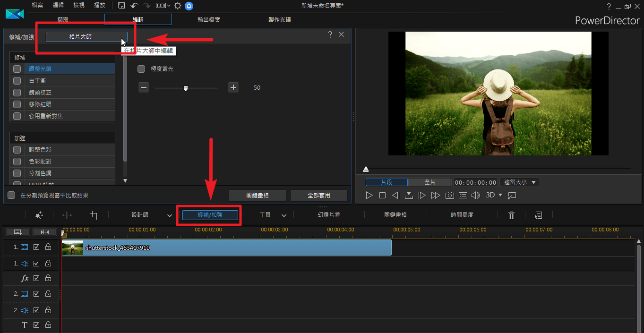Tick the 色彩配對 checkbox

point(17,161)
